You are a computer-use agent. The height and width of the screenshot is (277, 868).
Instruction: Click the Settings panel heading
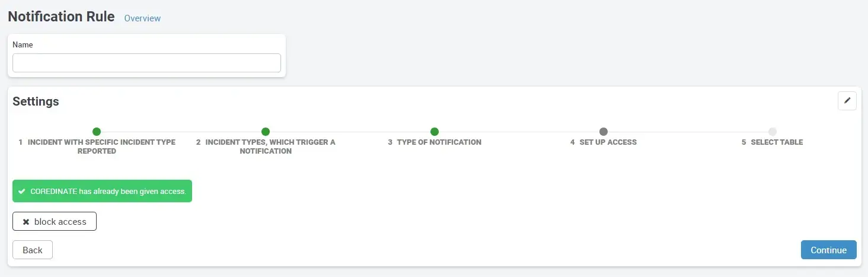point(36,101)
